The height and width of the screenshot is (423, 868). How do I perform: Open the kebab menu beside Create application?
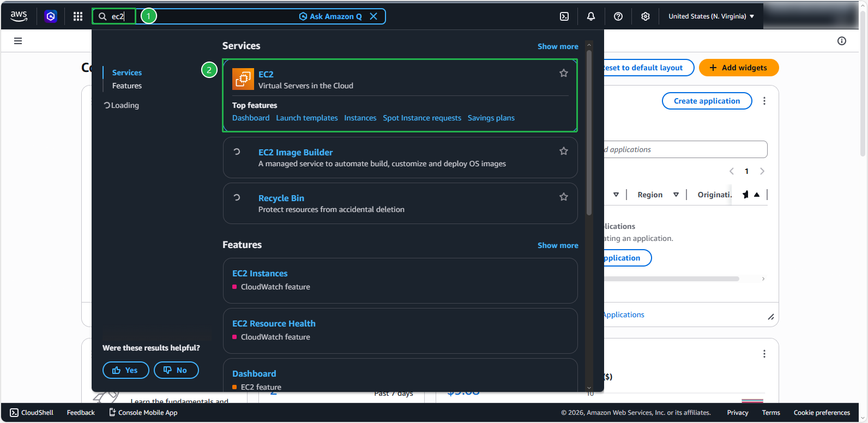[764, 101]
